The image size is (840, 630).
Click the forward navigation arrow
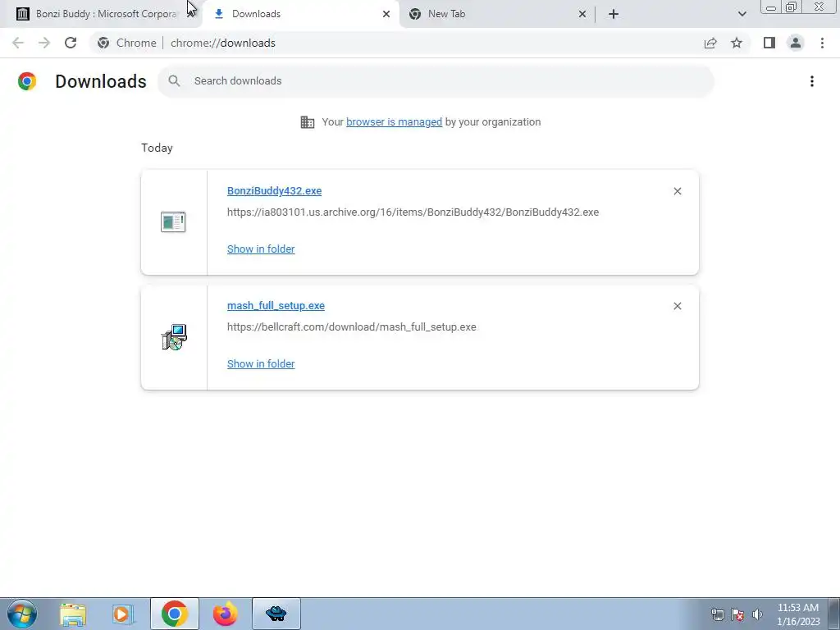pyautogui.click(x=44, y=43)
